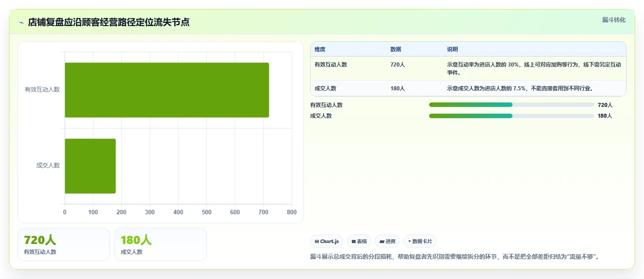Click the 维度 column header
The width and height of the screenshot is (644, 279).
pos(320,49)
